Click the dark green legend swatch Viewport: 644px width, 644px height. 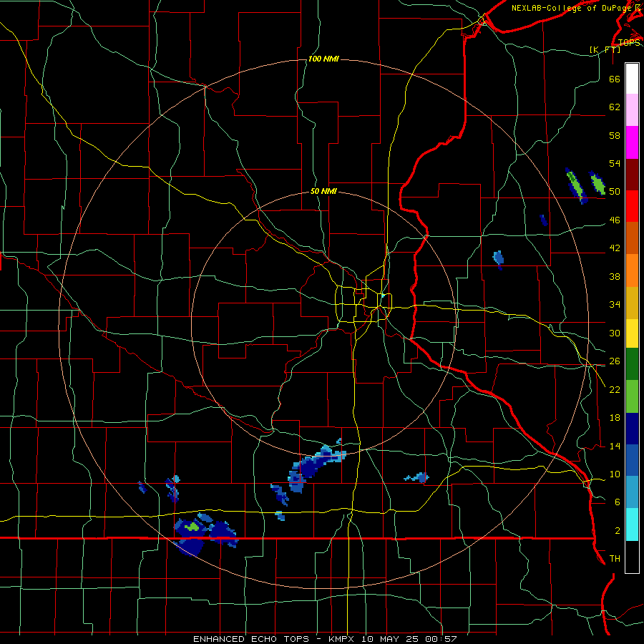tap(632, 364)
